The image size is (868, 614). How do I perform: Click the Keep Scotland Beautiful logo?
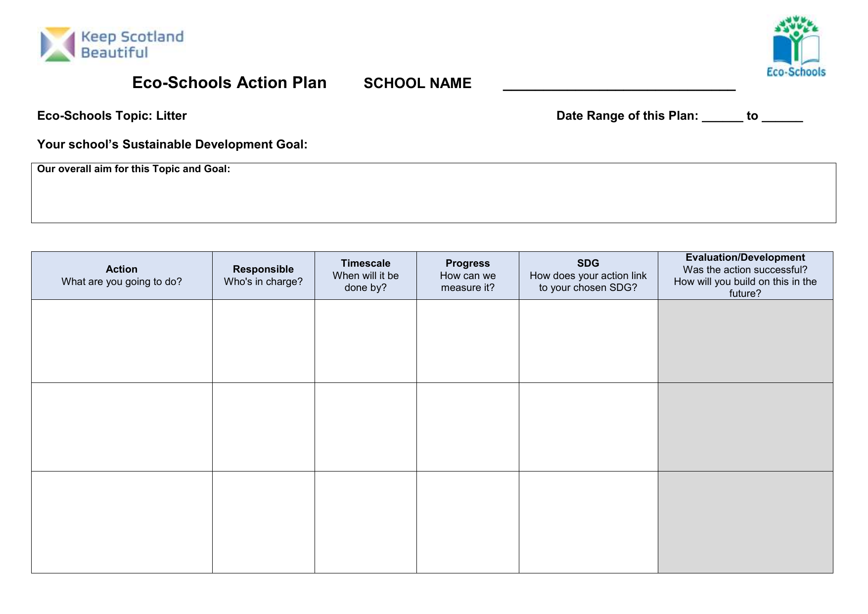coord(112,45)
